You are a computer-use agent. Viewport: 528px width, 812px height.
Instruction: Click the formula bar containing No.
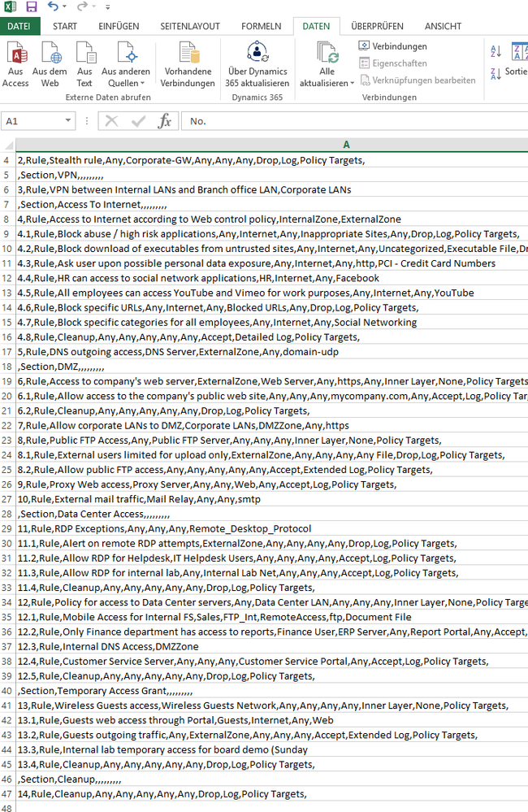point(355,121)
